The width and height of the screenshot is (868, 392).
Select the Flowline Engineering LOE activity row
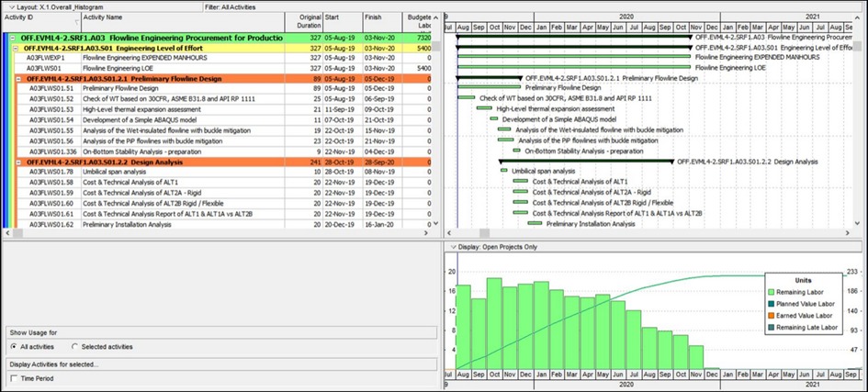(219, 68)
